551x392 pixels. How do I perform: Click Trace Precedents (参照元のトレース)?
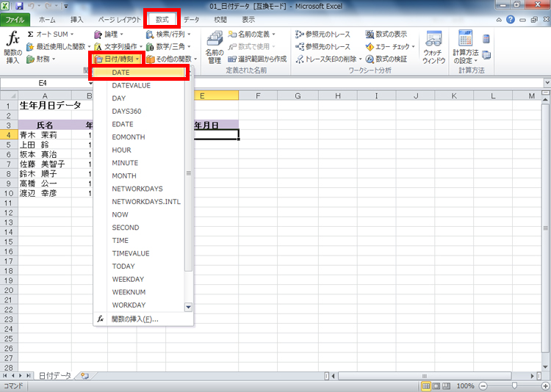[323, 34]
